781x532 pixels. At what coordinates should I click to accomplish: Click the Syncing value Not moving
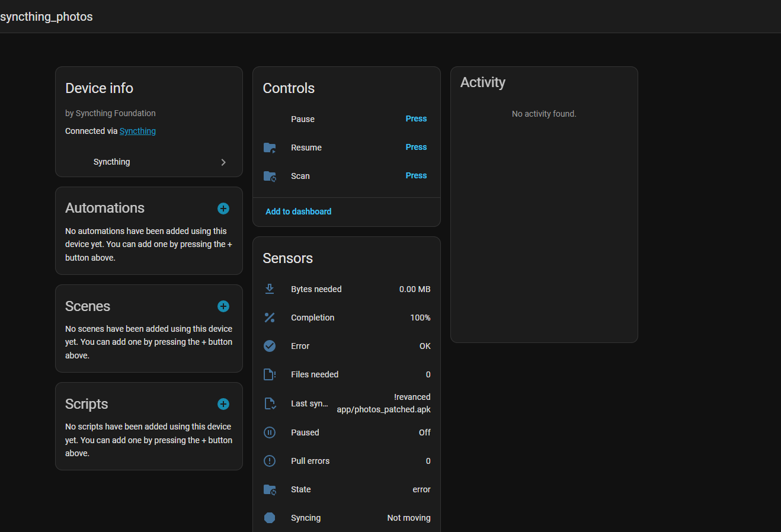click(x=409, y=518)
